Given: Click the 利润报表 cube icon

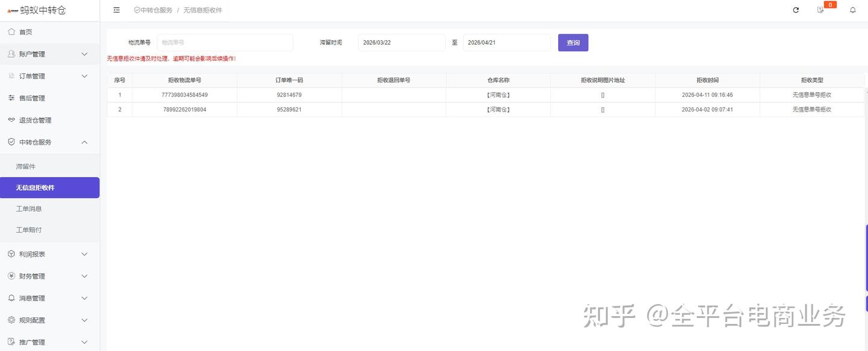Looking at the screenshot, I should [x=11, y=254].
